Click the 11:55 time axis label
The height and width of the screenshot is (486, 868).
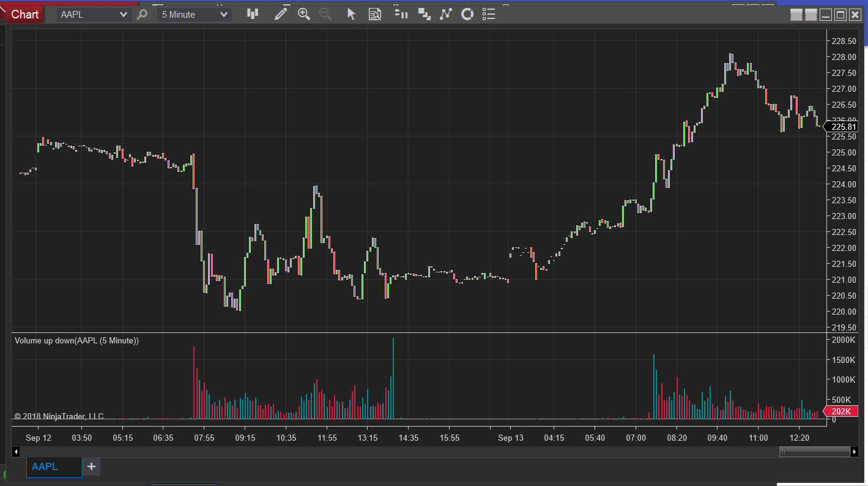tap(327, 438)
